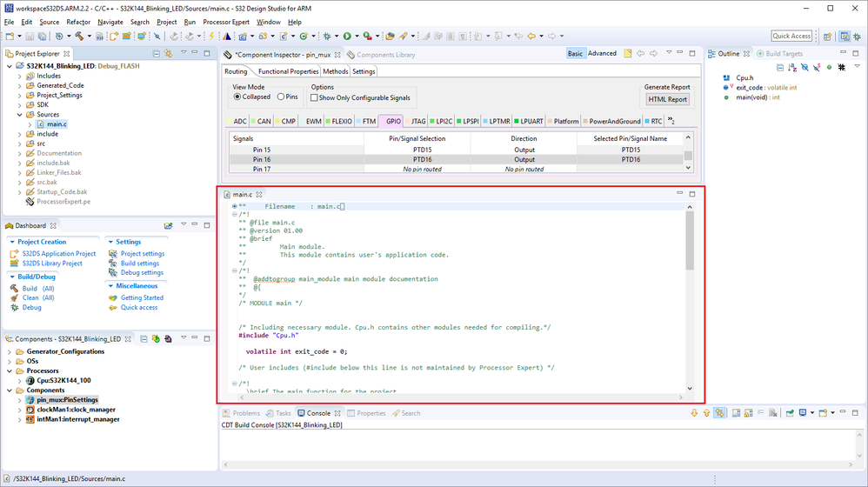
Task: Open the Refactor menu
Action: [78, 22]
